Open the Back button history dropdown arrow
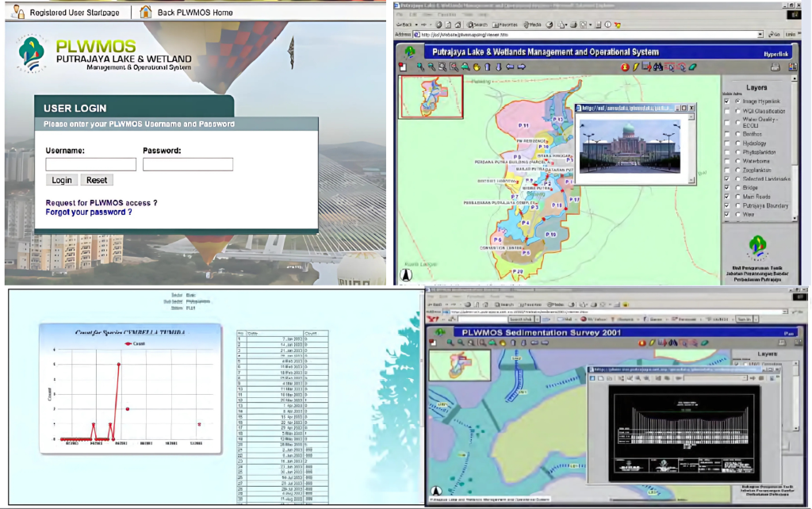This screenshot has width=812, height=509. pos(416,25)
